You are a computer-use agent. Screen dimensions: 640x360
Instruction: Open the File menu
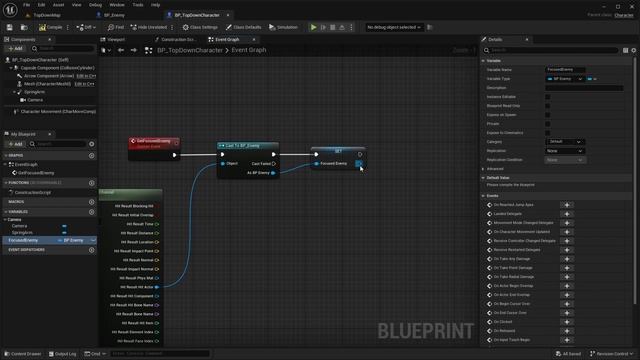(27, 5)
